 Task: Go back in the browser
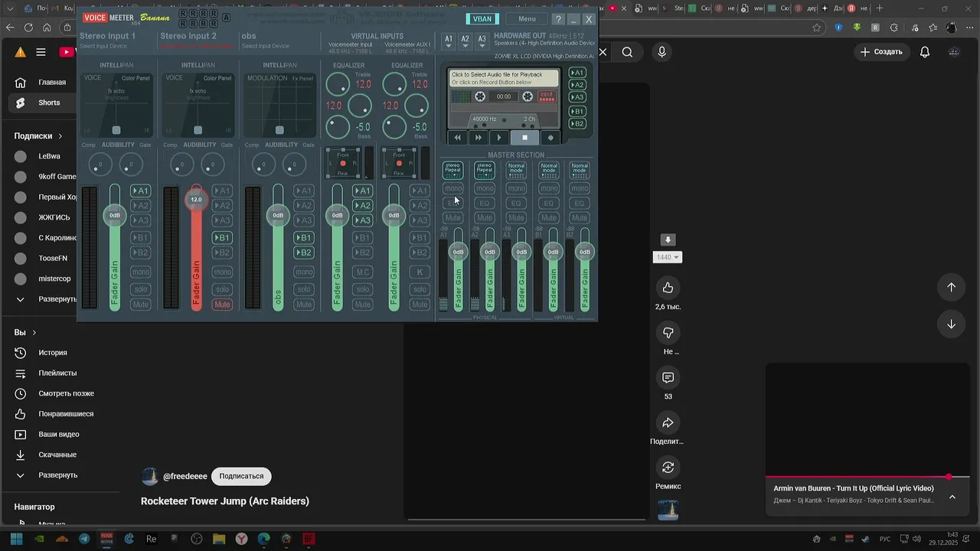10,28
